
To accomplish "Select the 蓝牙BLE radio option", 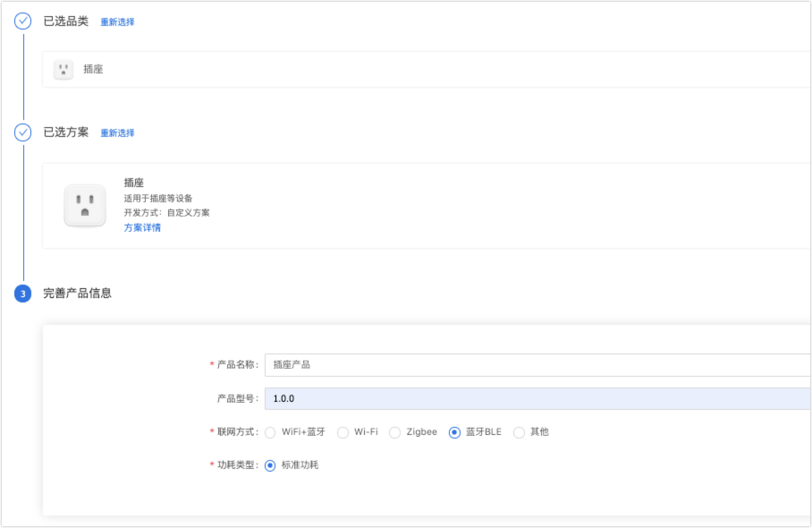I will 455,433.
